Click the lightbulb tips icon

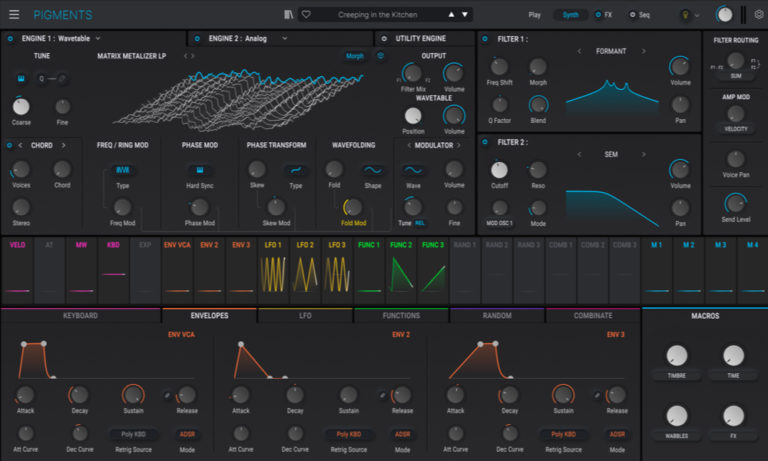point(686,15)
